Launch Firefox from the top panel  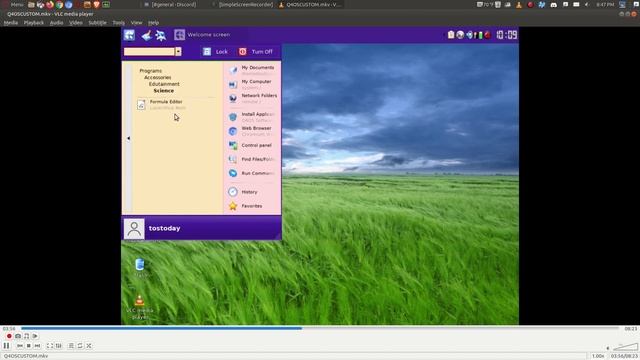pos(50,5)
